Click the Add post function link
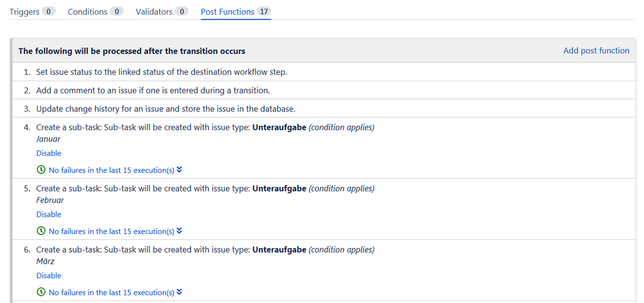The width and height of the screenshot is (644, 303). point(596,50)
